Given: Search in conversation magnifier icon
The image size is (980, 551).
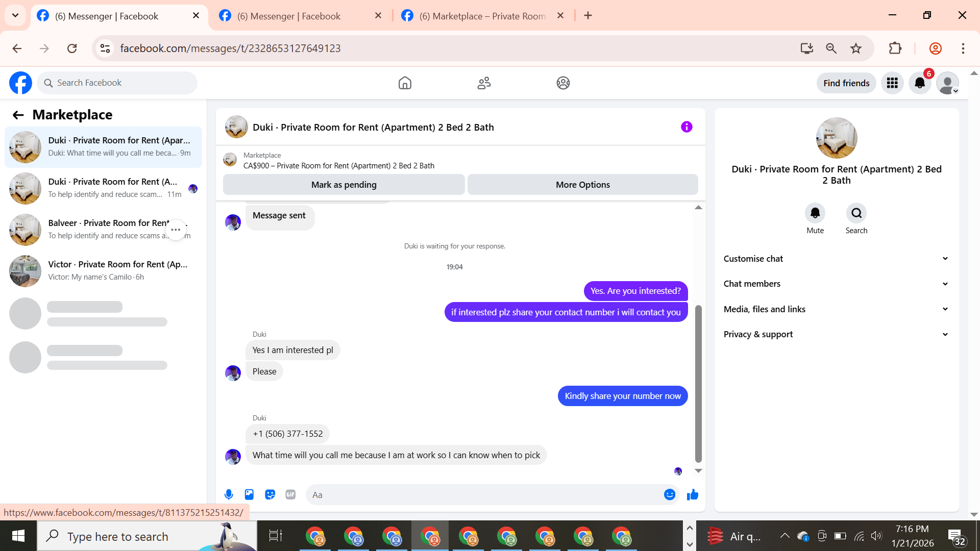Looking at the screenshot, I should click(856, 213).
